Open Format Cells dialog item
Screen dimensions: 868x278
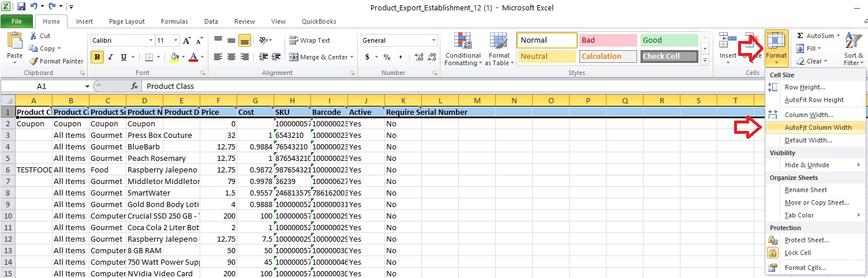815,268
